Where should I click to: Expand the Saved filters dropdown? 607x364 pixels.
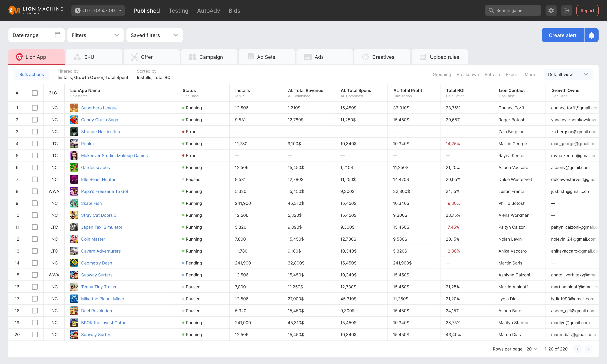[x=154, y=35]
